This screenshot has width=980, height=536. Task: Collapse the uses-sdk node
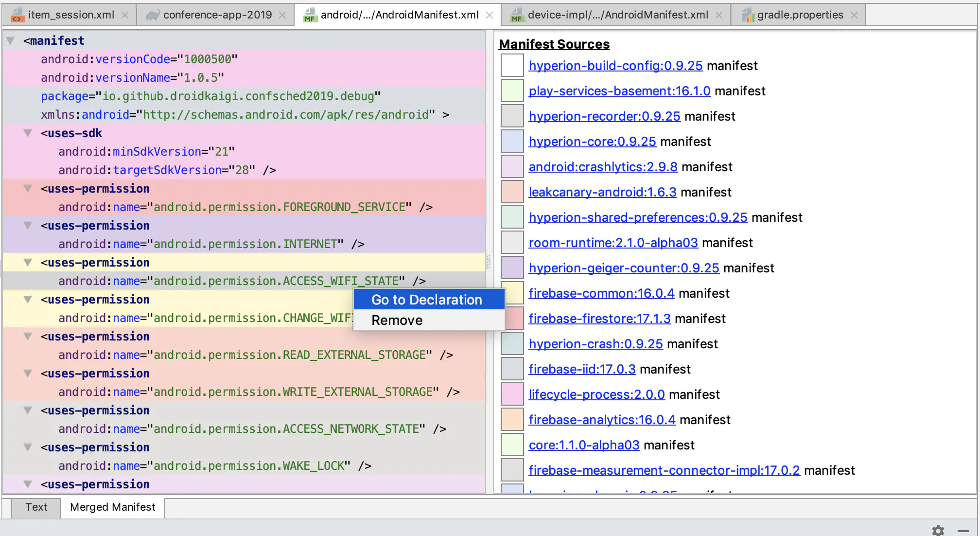[x=28, y=133]
